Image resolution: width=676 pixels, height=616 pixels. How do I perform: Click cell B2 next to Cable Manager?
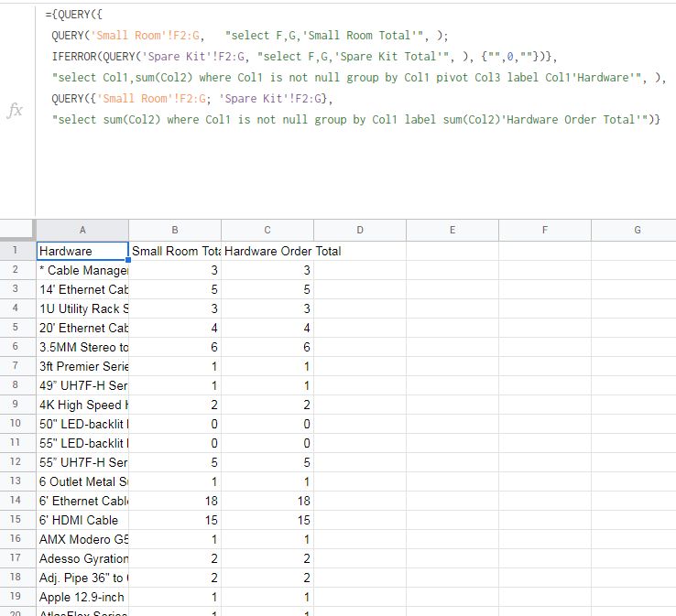[175, 270]
